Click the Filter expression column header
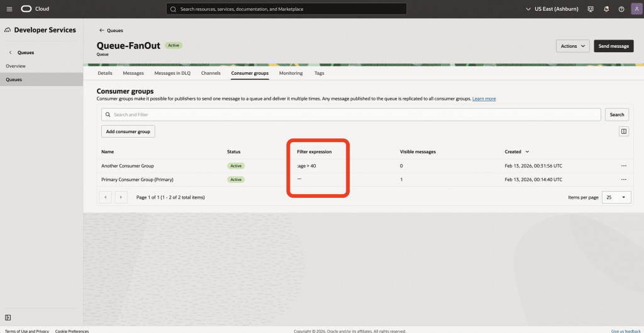Viewport: 644px width, 333px height. pyautogui.click(x=314, y=152)
